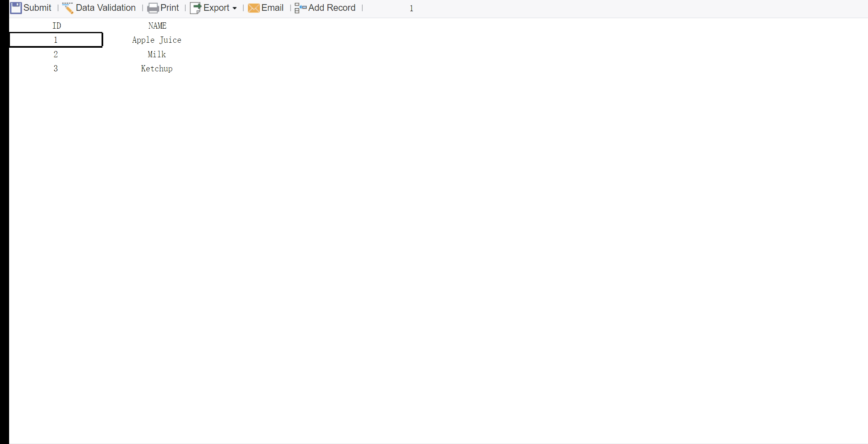The width and height of the screenshot is (868, 444).
Task: Select the Data Validation wand icon
Action: pos(67,7)
